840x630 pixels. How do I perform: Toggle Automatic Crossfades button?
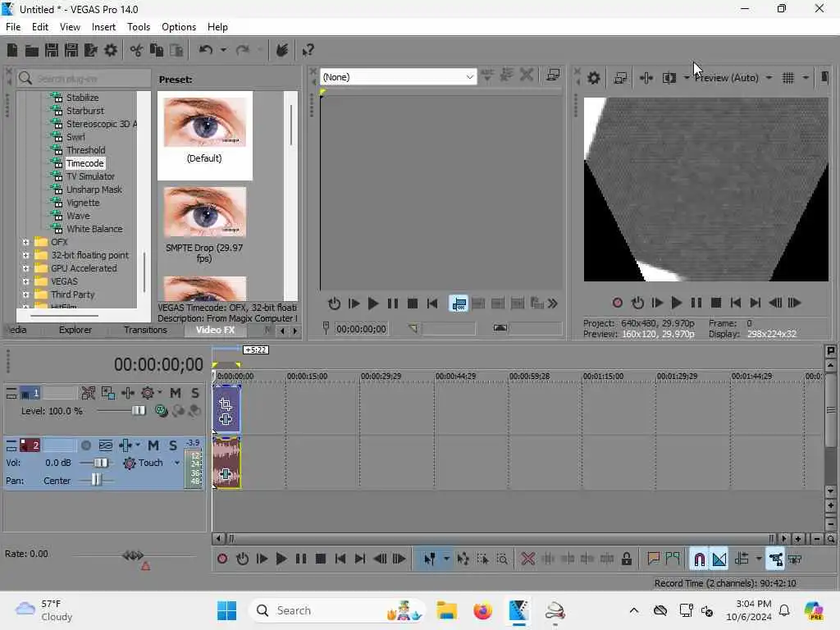(x=719, y=559)
